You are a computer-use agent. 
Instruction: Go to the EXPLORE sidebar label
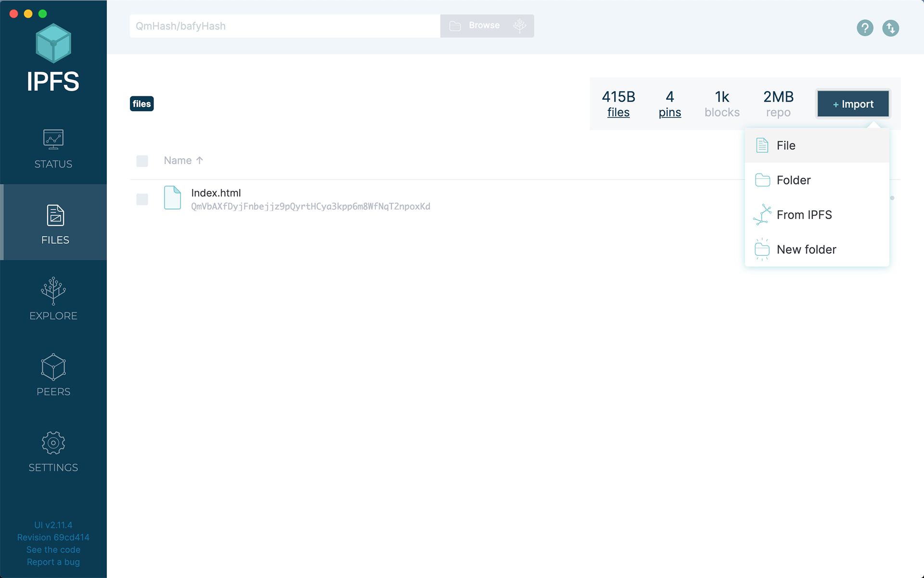click(53, 316)
